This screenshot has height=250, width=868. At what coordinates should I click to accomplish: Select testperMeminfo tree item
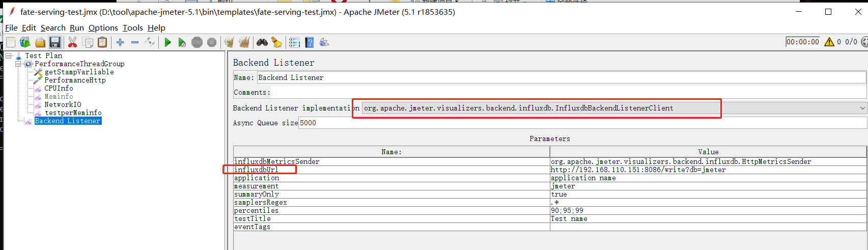tap(73, 113)
